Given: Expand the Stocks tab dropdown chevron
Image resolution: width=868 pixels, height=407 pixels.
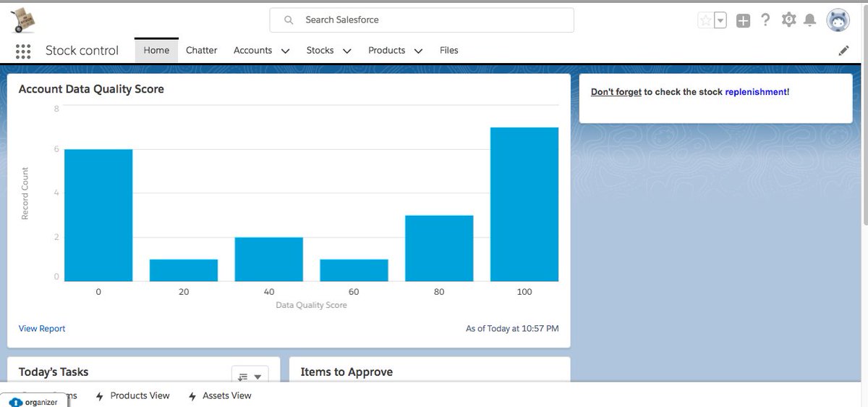Looking at the screenshot, I should coord(346,51).
